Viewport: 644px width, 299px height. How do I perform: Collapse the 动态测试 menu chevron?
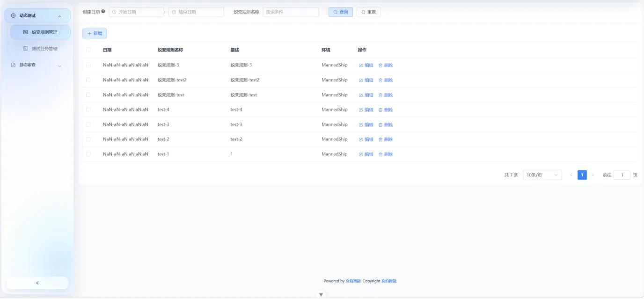coord(59,16)
